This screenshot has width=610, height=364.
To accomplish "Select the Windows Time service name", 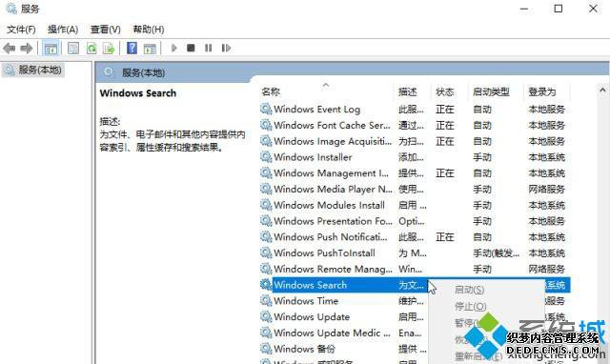I will (x=306, y=301).
